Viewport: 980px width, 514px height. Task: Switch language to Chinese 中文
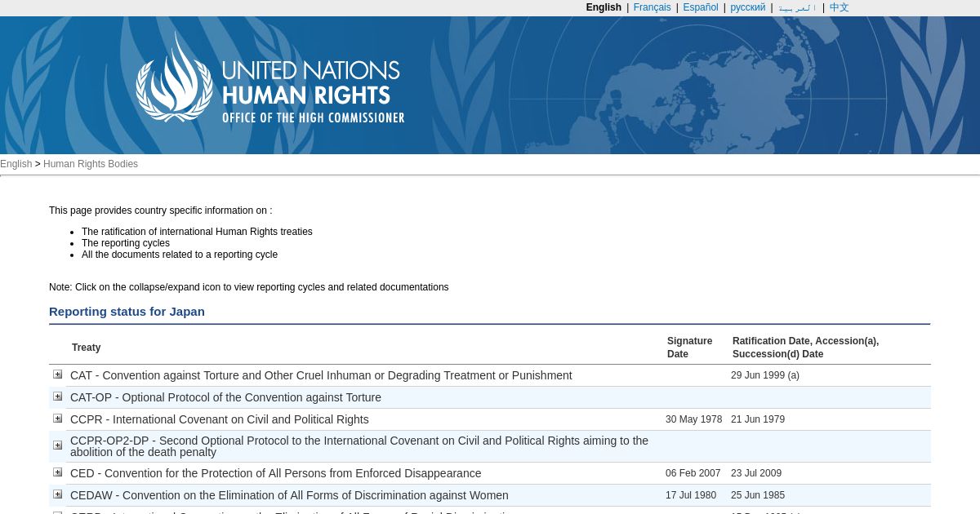(x=839, y=7)
